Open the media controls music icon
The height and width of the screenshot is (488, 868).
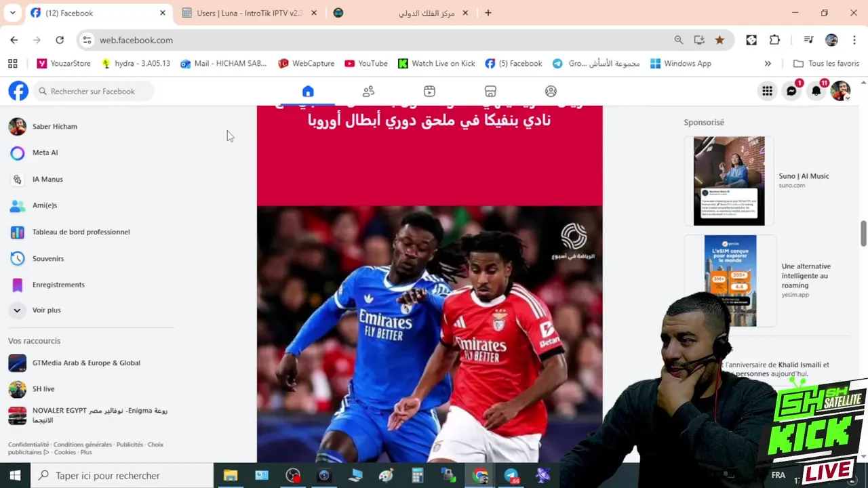click(x=808, y=40)
